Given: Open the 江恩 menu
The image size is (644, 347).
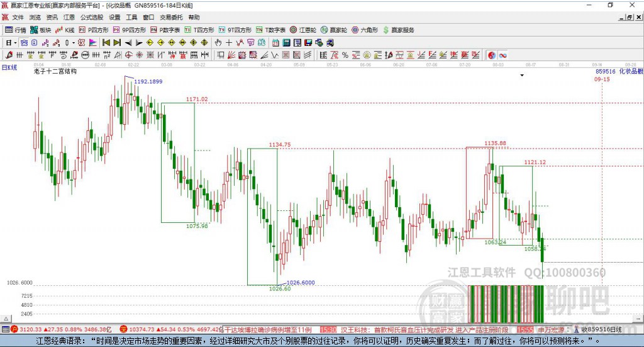Looking at the screenshot, I should click(x=69, y=17).
